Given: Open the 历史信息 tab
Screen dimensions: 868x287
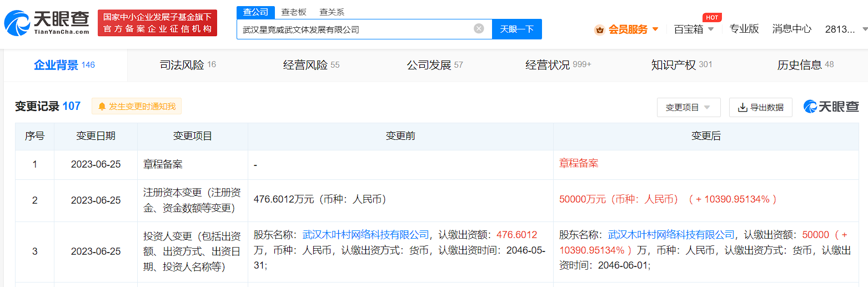Looking at the screenshot, I should 805,65.
